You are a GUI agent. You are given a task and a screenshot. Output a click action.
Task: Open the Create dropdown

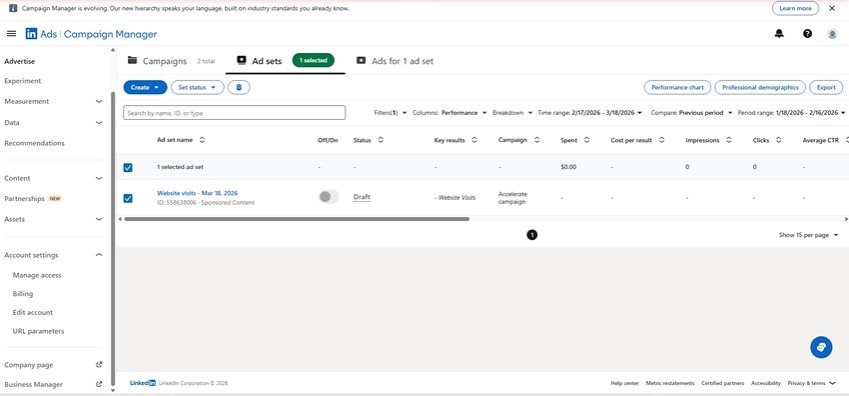pos(145,87)
